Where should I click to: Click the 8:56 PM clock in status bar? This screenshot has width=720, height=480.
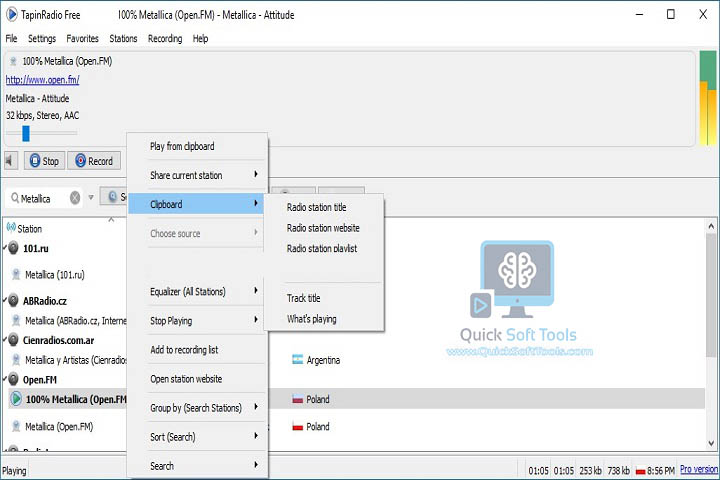[661, 471]
